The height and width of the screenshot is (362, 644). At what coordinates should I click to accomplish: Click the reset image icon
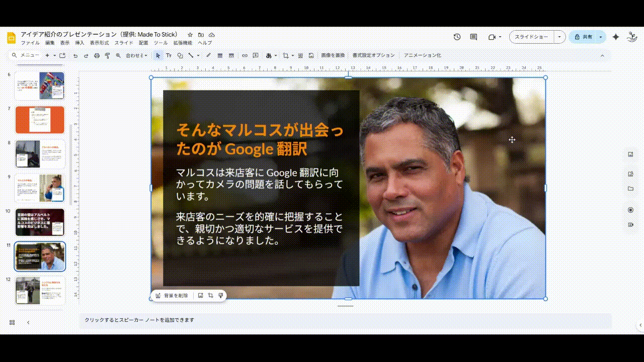[x=311, y=55]
